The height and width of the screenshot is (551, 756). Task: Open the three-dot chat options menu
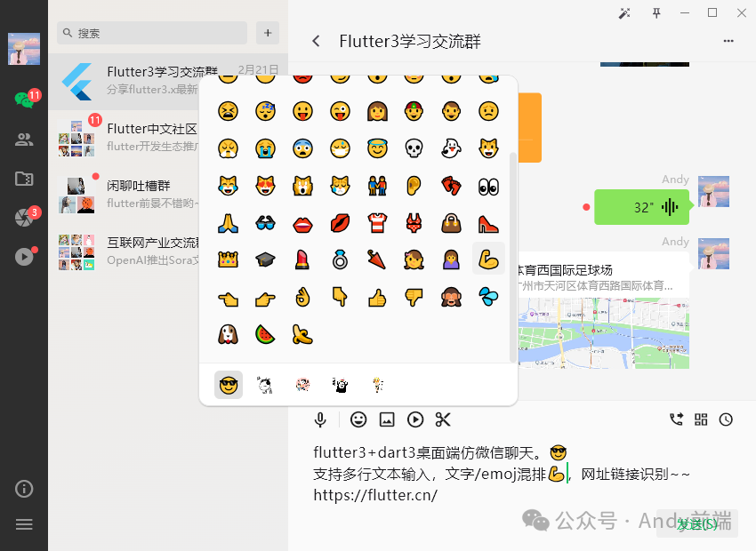[728, 41]
